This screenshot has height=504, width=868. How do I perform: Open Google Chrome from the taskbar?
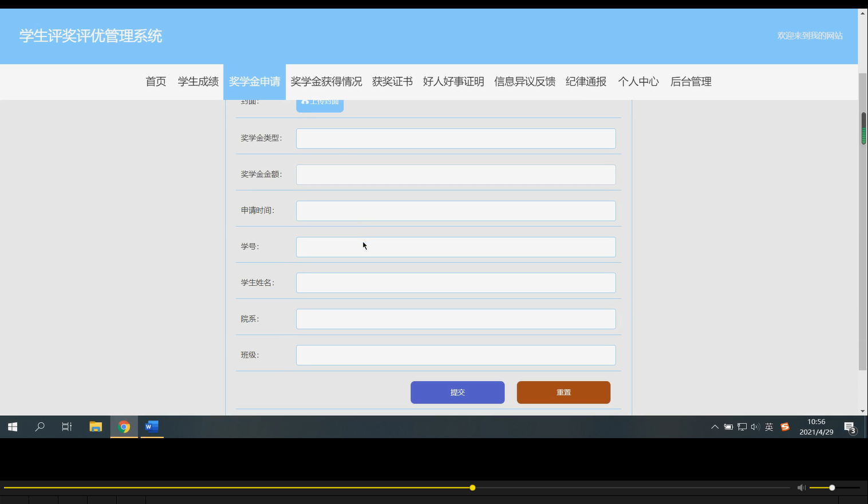click(x=124, y=427)
